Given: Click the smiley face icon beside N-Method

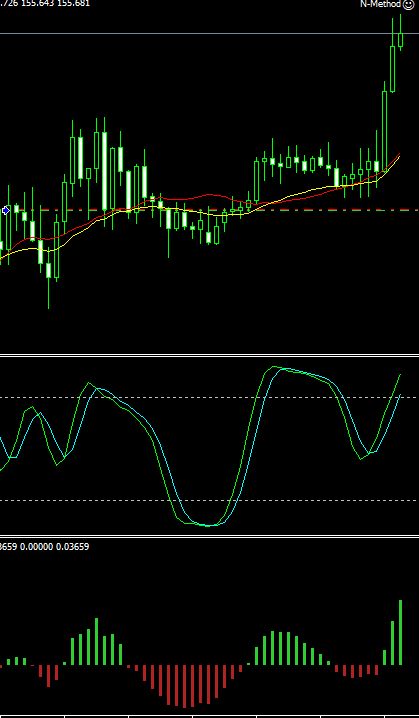Looking at the screenshot, I should point(408,4).
